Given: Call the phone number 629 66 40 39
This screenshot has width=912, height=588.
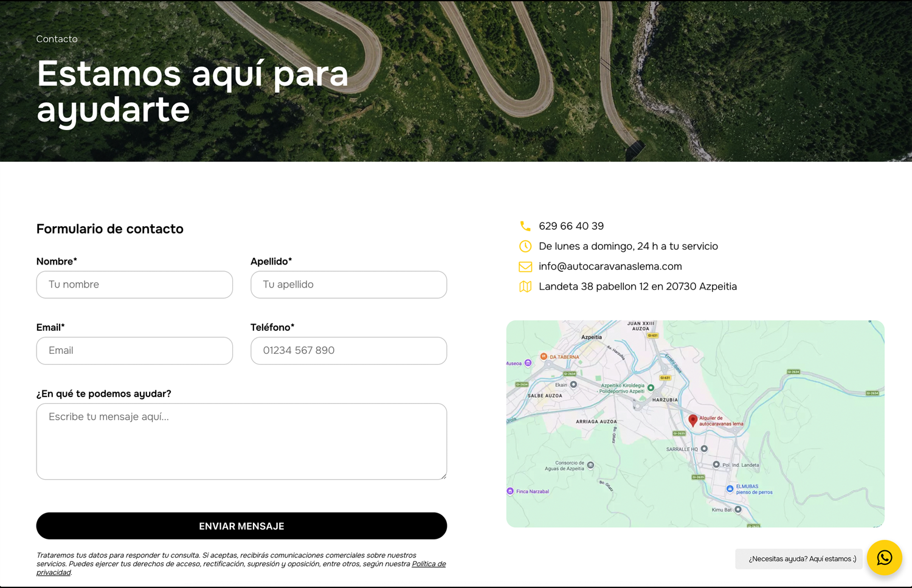Looking at the screenshot, I should 571,226.
